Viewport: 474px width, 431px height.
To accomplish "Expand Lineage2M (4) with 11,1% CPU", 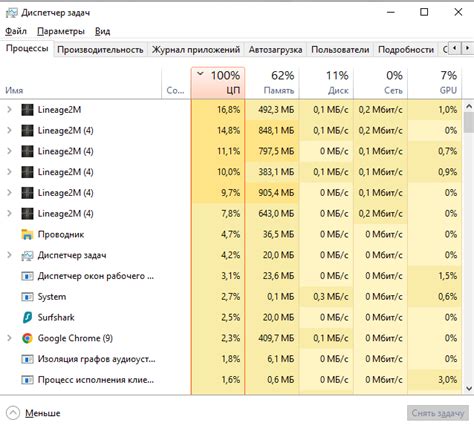I will point(9,151).
